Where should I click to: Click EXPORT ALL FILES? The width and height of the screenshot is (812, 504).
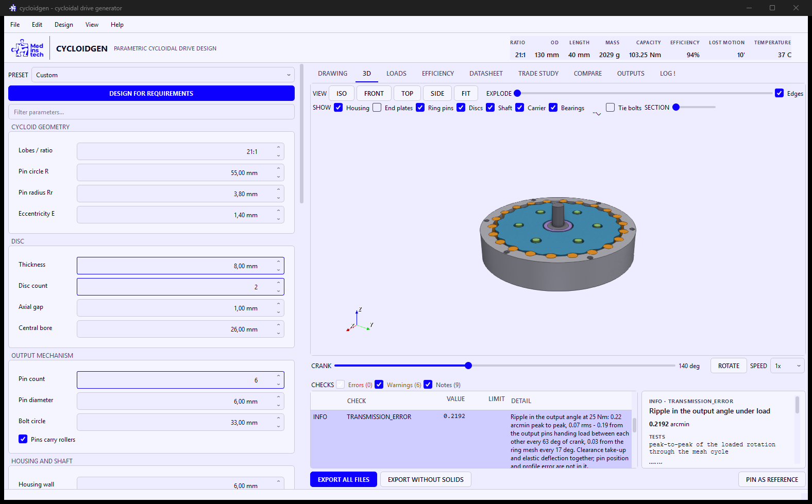(344, 480)
